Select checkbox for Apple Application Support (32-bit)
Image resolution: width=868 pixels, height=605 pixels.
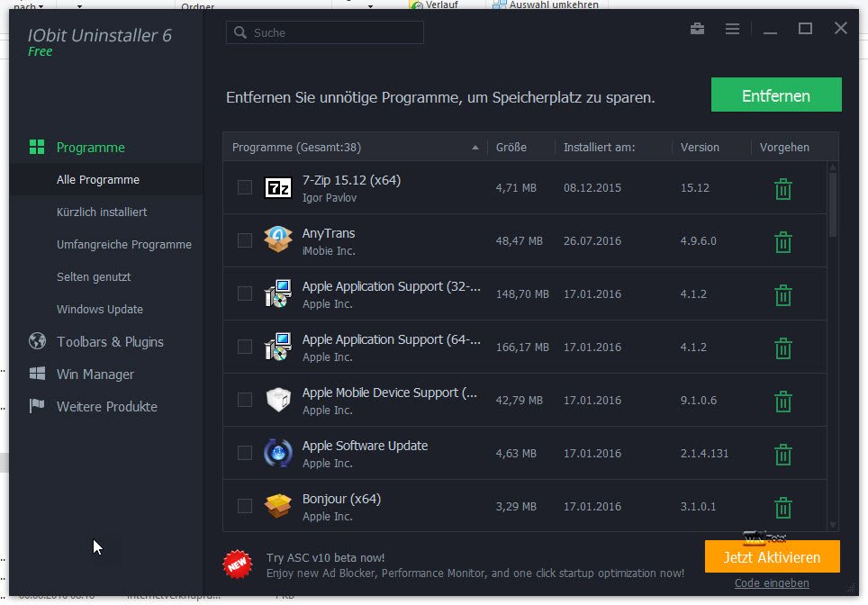245,293
